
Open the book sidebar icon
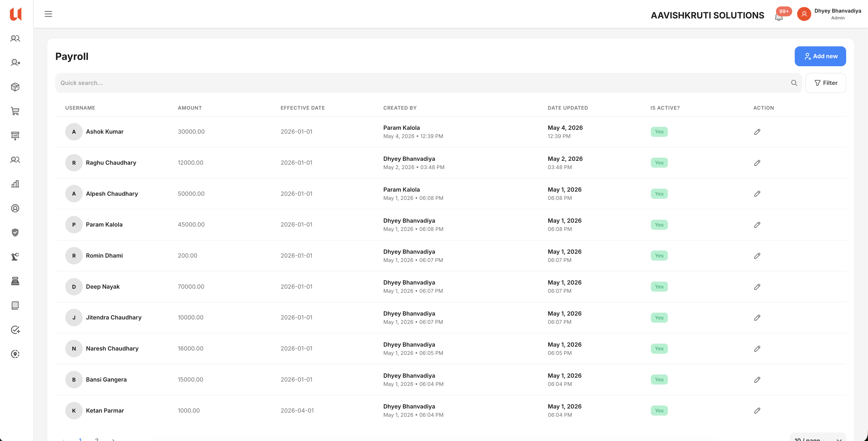coord(15,305)
